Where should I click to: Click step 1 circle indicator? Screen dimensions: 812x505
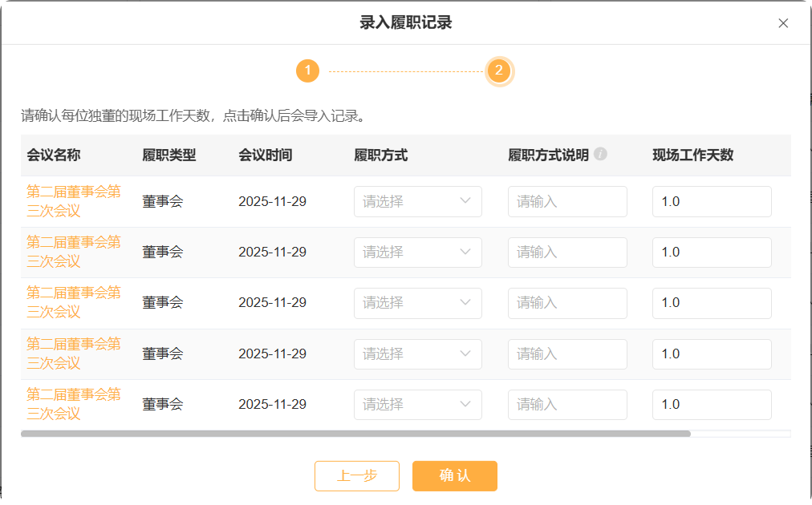(307, 71)
